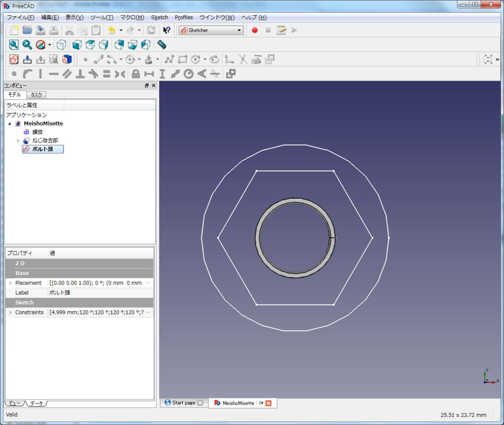
Task: Switch to rear view cube
Action: pyautogui.click(x=119, y=45)
